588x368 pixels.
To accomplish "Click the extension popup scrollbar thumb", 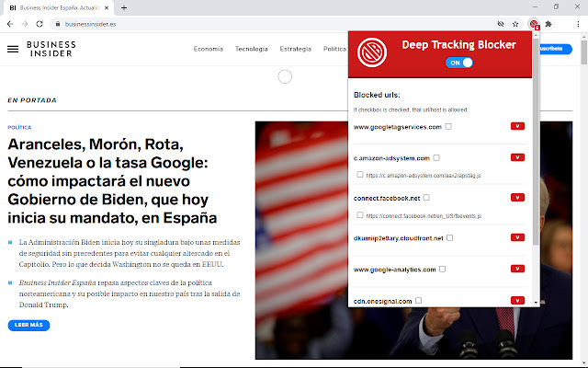I will click(x=536, y=142).
